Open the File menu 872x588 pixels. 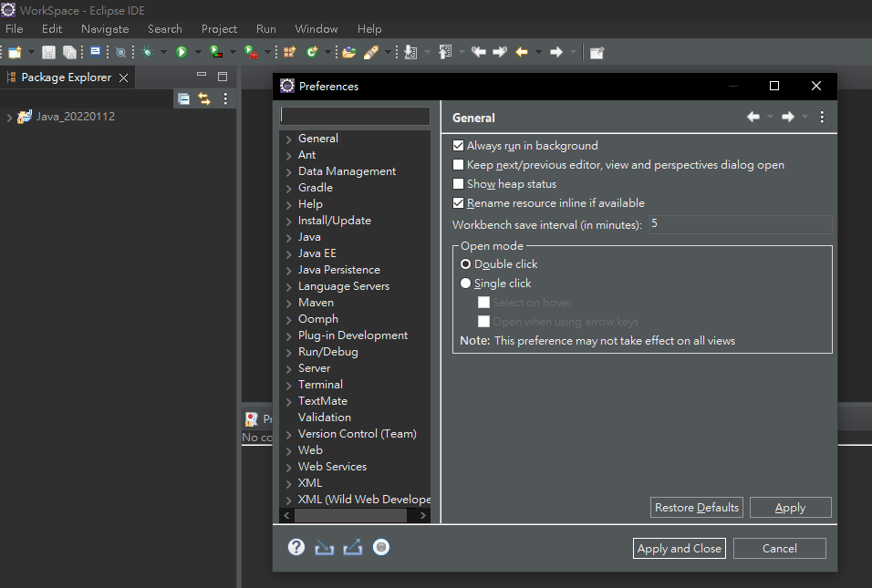pos(15,29)
